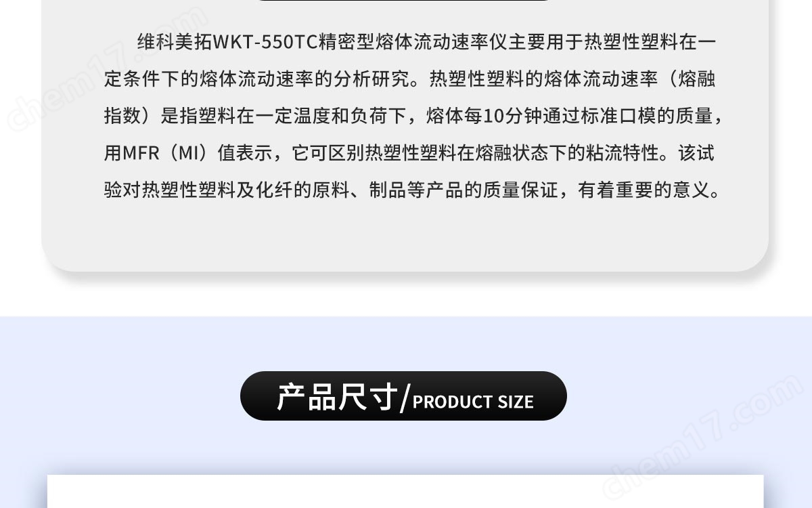Click the paragraph line starting with 验对热塑性
The image size is (812, 508).
[413, 190]
